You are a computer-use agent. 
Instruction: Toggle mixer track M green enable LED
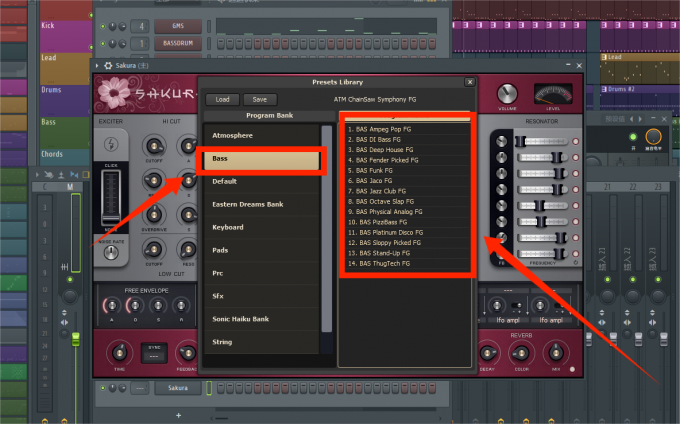pos(70,280)
